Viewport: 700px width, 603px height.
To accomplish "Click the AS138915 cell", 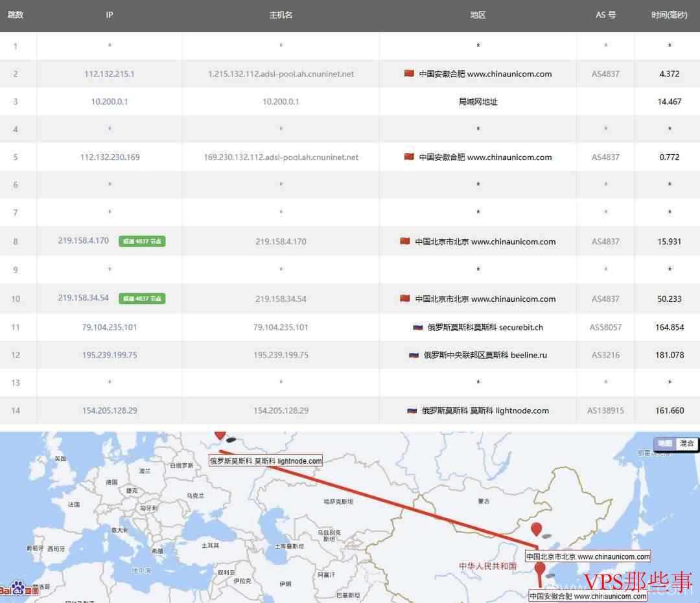I will (605, 411).
